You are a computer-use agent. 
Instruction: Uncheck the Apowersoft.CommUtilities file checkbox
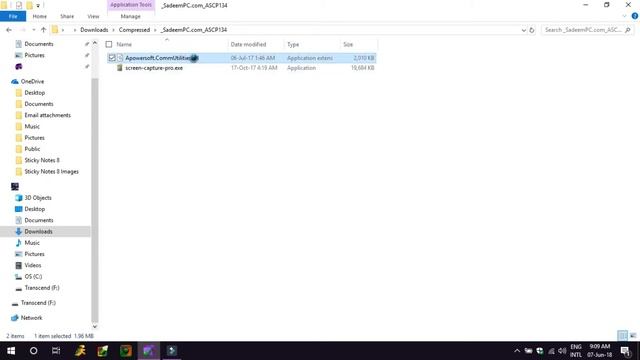[112, 58]
